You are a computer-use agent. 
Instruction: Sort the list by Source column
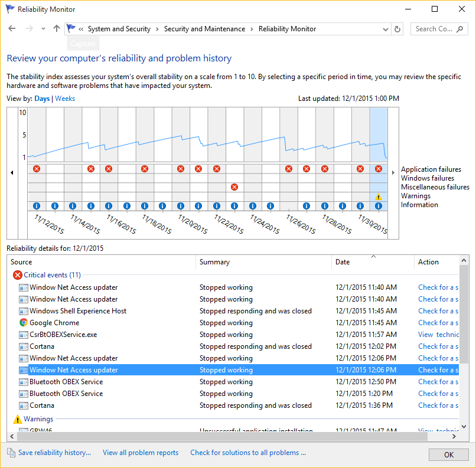(102, 262)
